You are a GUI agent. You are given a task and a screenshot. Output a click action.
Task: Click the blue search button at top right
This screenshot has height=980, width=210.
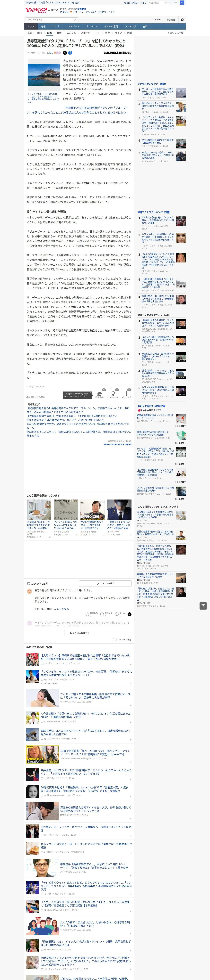182,3
